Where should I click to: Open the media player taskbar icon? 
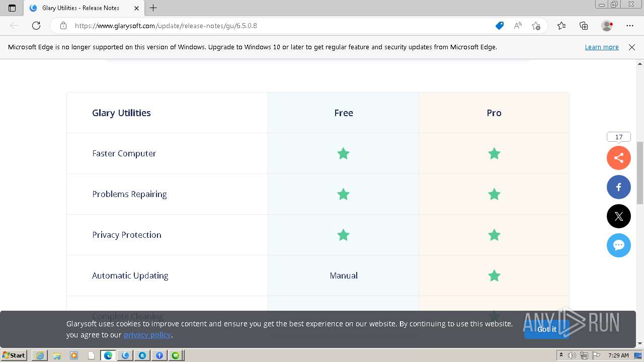74,355
